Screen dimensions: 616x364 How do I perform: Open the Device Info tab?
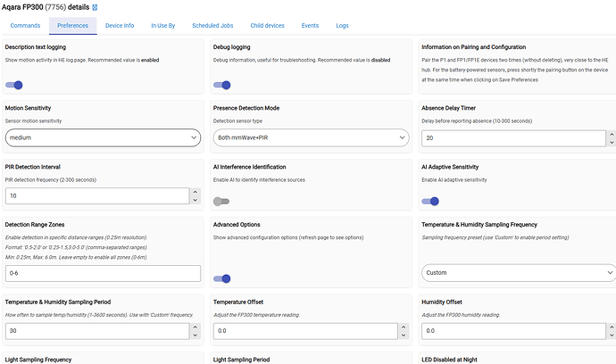pyautogui.click(x=120, y=25)
